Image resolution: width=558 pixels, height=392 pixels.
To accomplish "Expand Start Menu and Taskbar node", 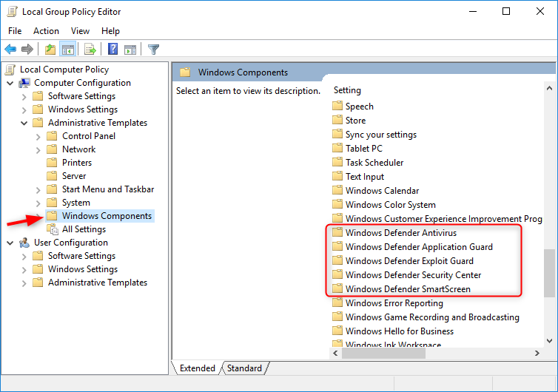I will [x=38, y=189].
